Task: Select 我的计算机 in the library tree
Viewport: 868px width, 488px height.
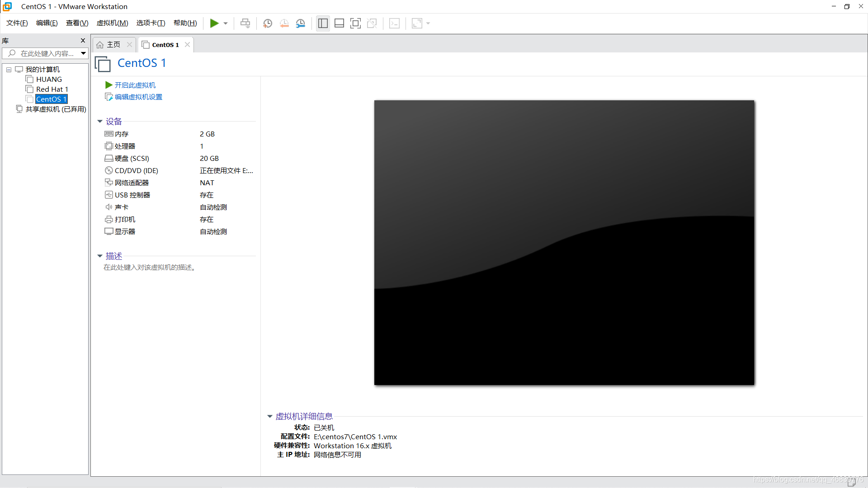Action: 42,70
